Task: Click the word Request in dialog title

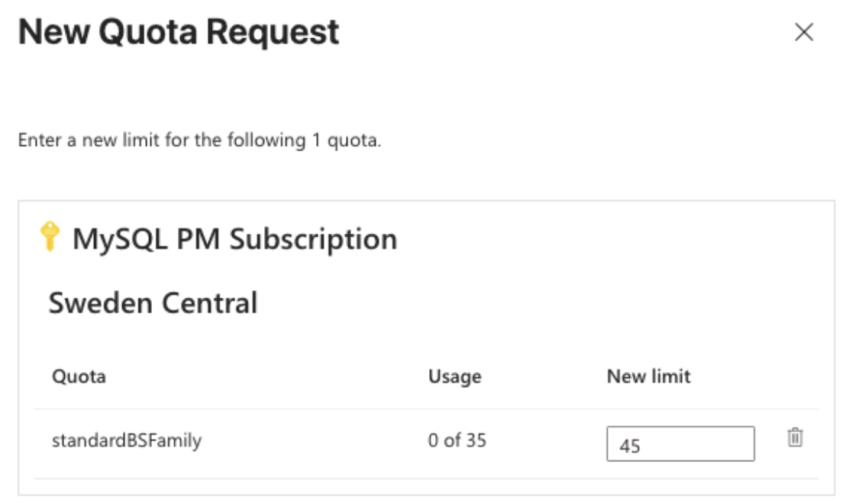Action: point(273,32)
